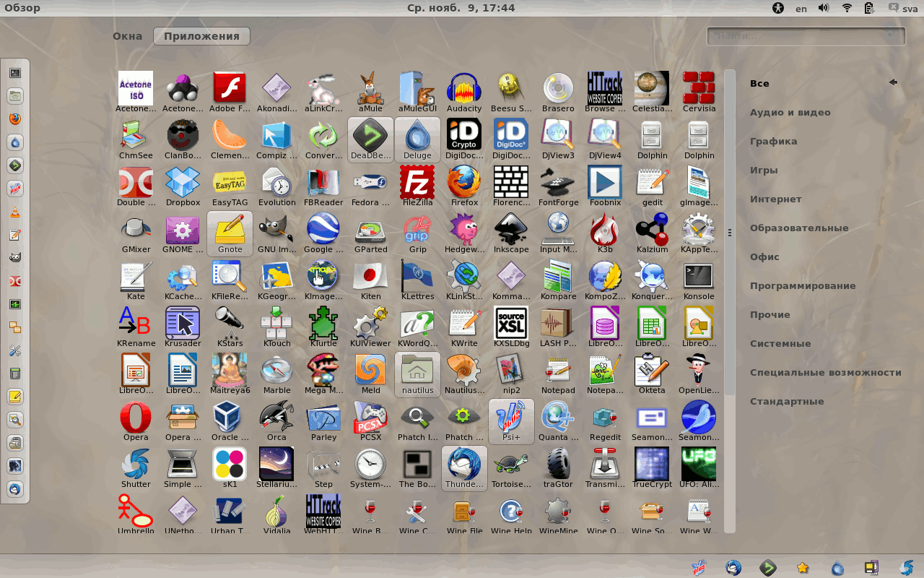Launch Gnote notes app
This screenshot has height=578, width=924.
[230, 233]
